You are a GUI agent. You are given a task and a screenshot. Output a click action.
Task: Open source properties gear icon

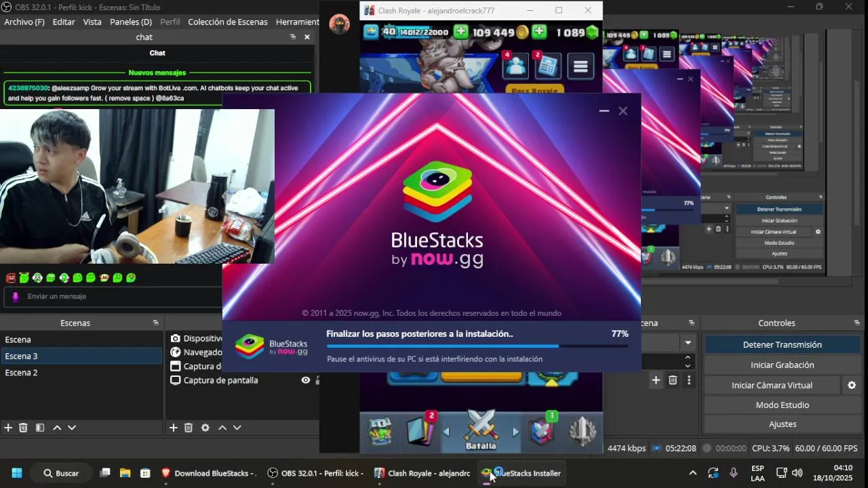coord(205,428)
